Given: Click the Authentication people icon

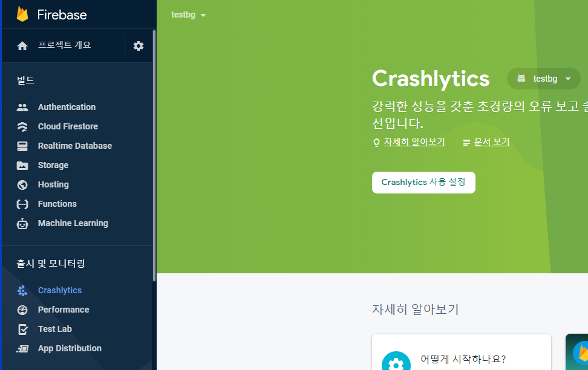Looking at the screenshot, I should coord(22,107).
